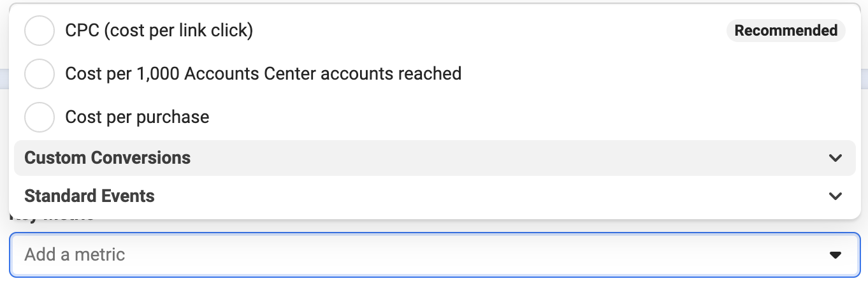Focus the Add a metric combo box
Image resolution: width=868 pixels, height=288 pixels.
434,255
